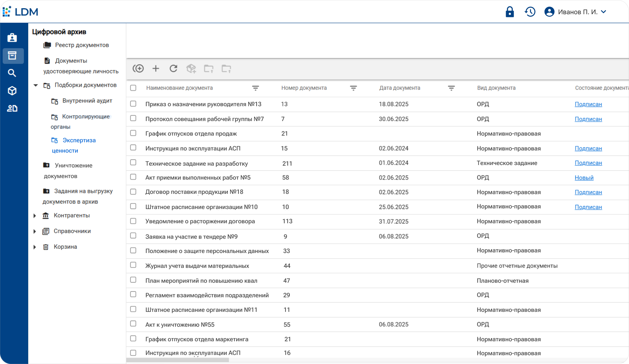
Task: Check the select-all checkbox in table header
Action: click(133, 88)
